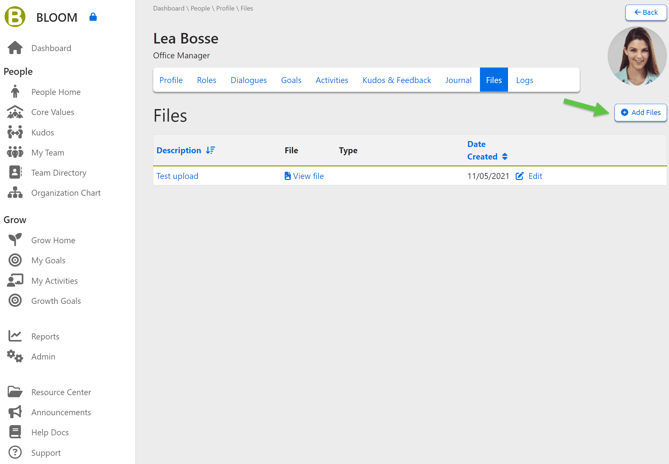Click Dashboard in the breadcrumb
The width and height of the screenshot is (669, 464).
click(x=169, y=8)
